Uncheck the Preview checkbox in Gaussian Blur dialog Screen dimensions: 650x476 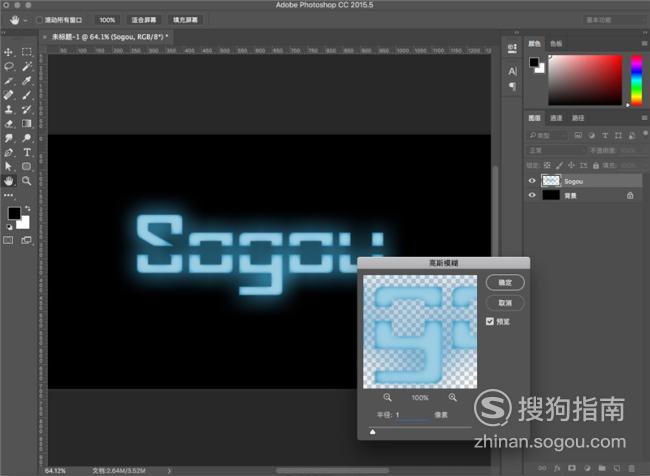pyautogui.click(x=490, y=321)
